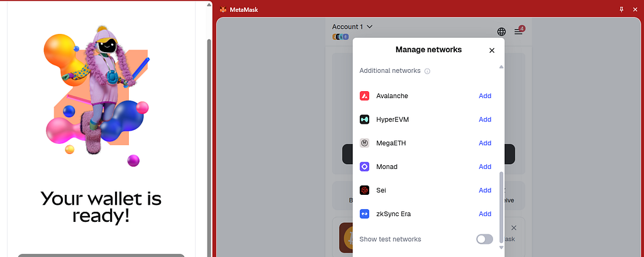Add the zkSync Era network
The image size is (644, 257).
(485, 214)
